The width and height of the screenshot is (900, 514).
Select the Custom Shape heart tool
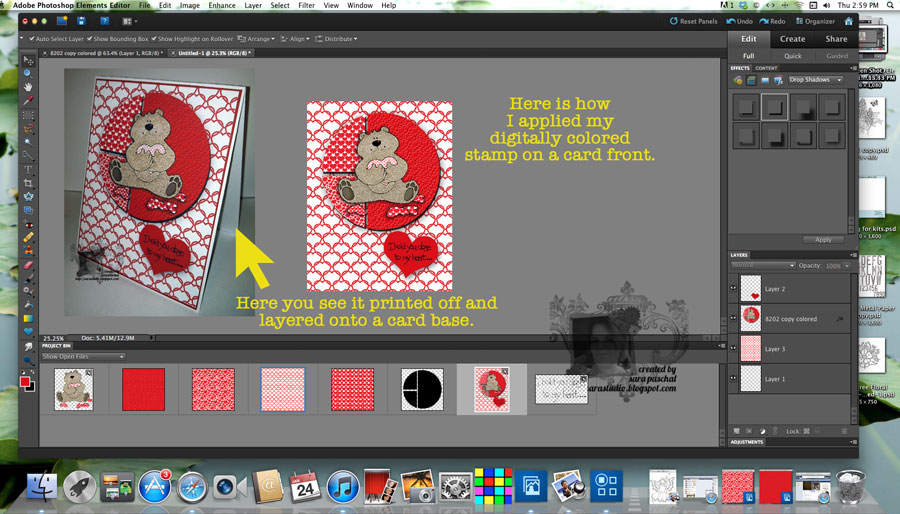[28, 332]
